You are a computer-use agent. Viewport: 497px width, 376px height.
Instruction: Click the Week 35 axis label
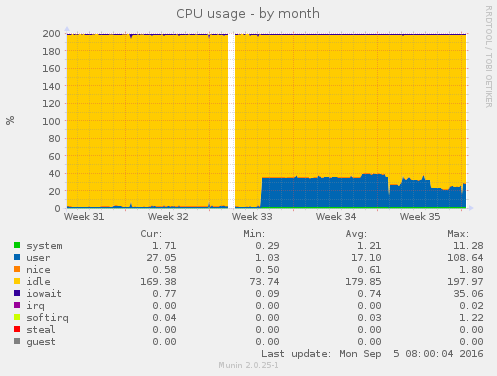pos(420,217)
